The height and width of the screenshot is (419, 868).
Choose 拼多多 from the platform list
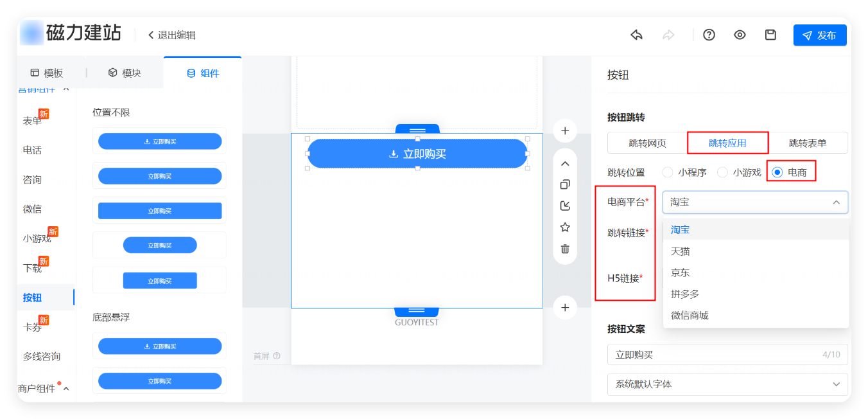coord(685,294)
